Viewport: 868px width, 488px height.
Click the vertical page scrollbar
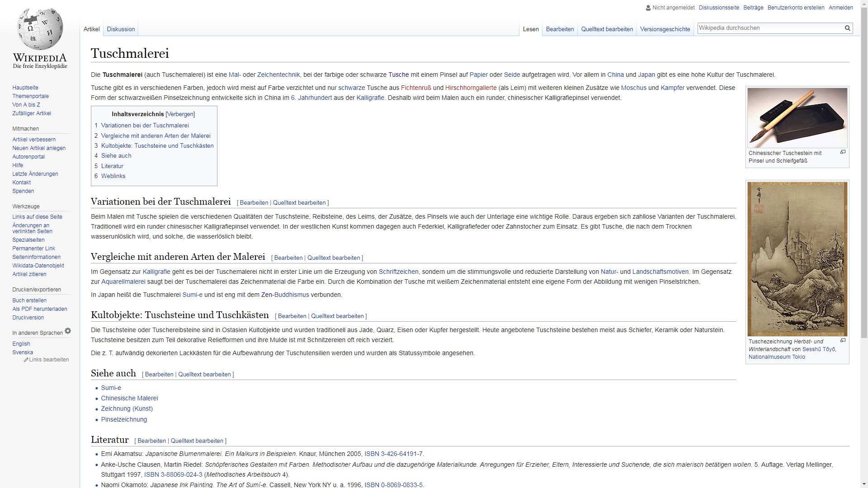(x=864, y=181)
